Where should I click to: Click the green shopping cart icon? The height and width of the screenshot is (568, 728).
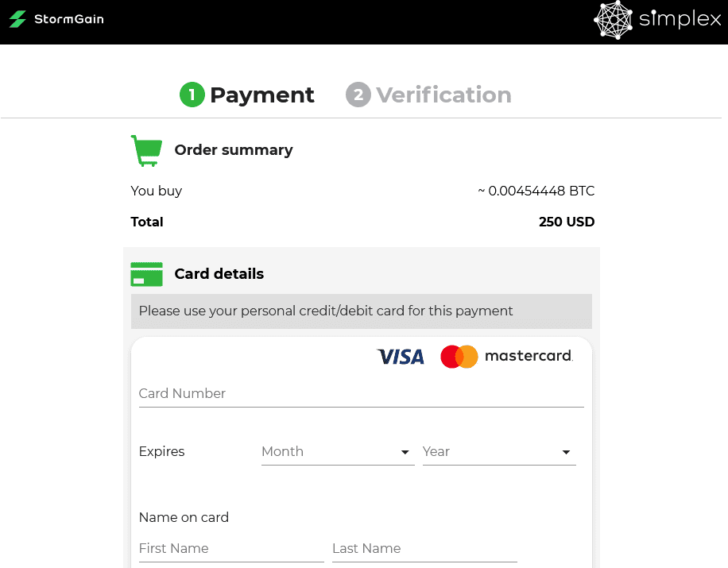pyautogui.click(x=146, y=150)
